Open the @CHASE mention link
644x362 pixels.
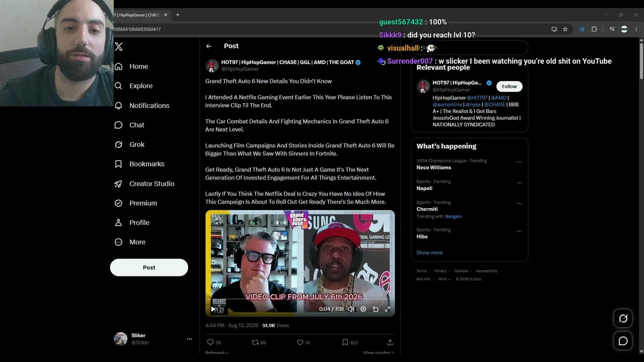495,105
